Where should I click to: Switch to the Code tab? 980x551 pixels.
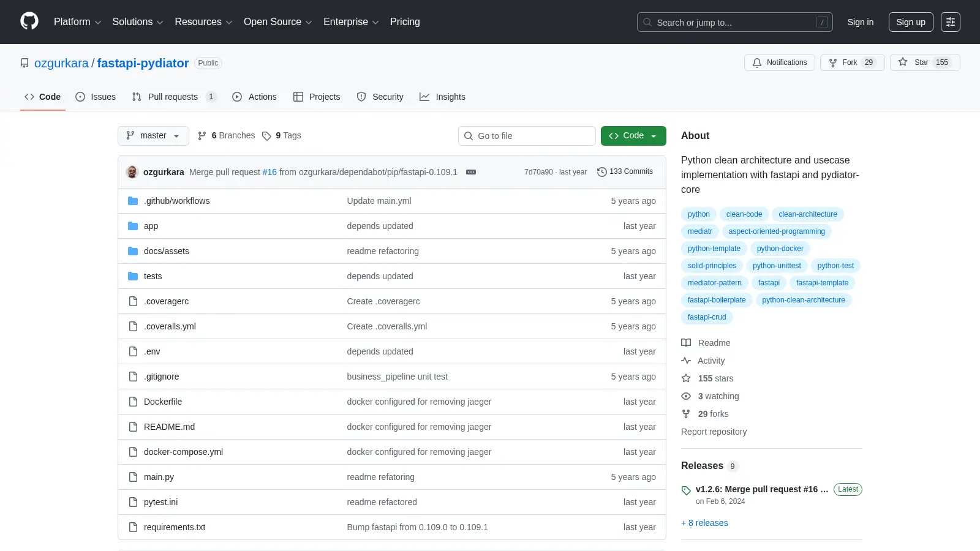[42, 97]
